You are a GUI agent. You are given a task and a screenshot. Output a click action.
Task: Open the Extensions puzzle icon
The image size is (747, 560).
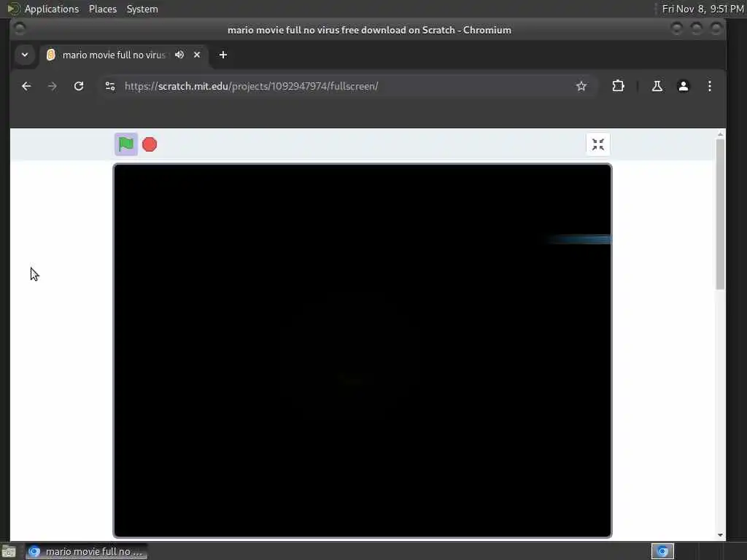click(618, 86)
